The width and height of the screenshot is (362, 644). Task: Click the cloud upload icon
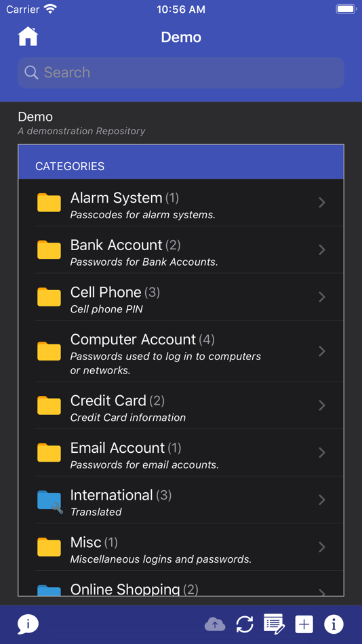215,625
